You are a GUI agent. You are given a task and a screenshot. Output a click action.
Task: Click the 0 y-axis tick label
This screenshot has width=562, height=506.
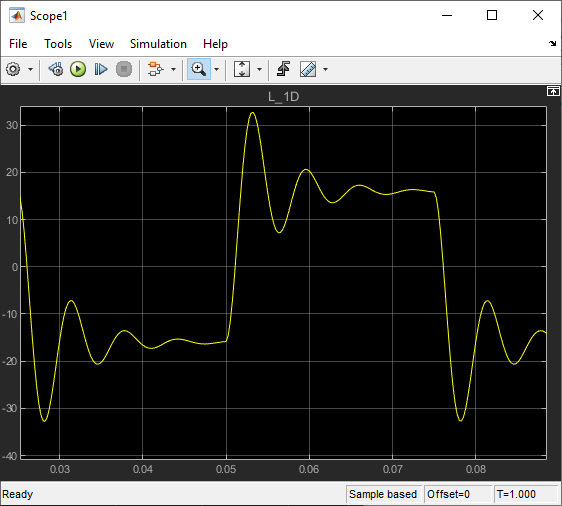15,267
